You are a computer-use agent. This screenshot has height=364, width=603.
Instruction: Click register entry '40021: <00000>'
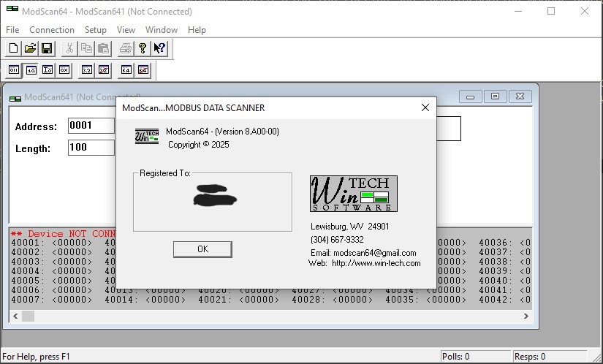coord(238,300)
